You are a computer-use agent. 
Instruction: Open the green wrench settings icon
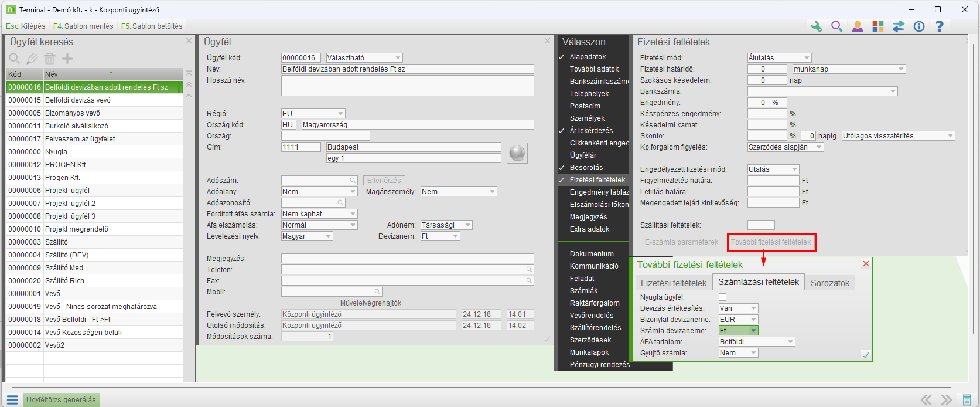click(816, 26)
